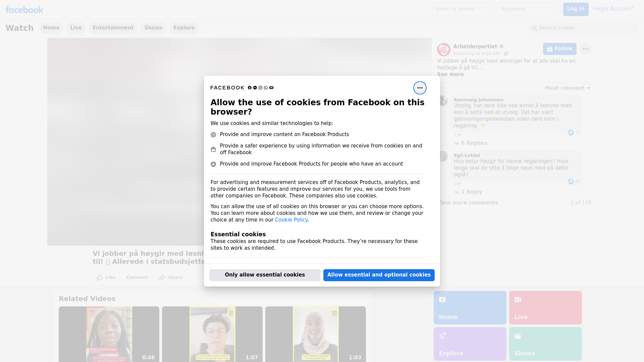Click the 12h comment timestamp
Image resolution: width=644 pixels, height=362 pixels.
coord(458,135)
